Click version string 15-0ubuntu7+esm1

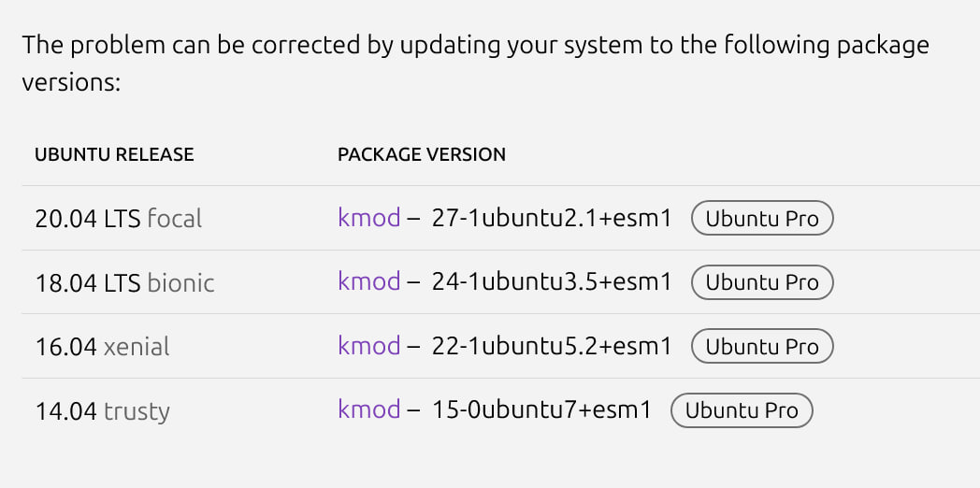point(541,409)
